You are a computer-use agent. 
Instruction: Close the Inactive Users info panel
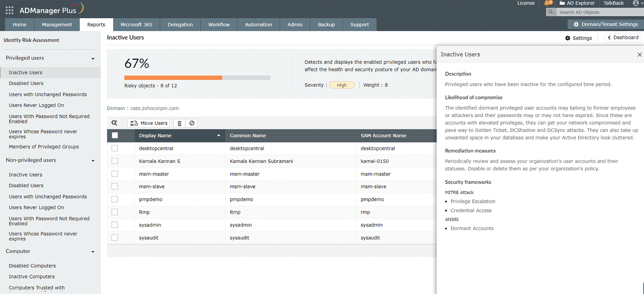[639, 55]
